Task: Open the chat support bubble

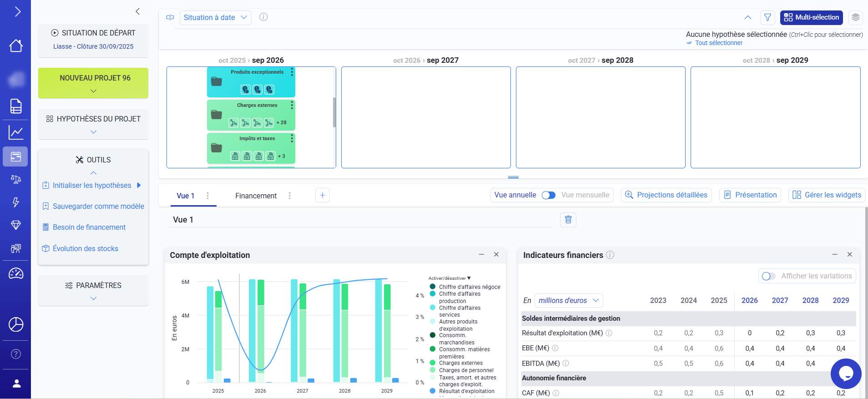Action: [846, 374]
